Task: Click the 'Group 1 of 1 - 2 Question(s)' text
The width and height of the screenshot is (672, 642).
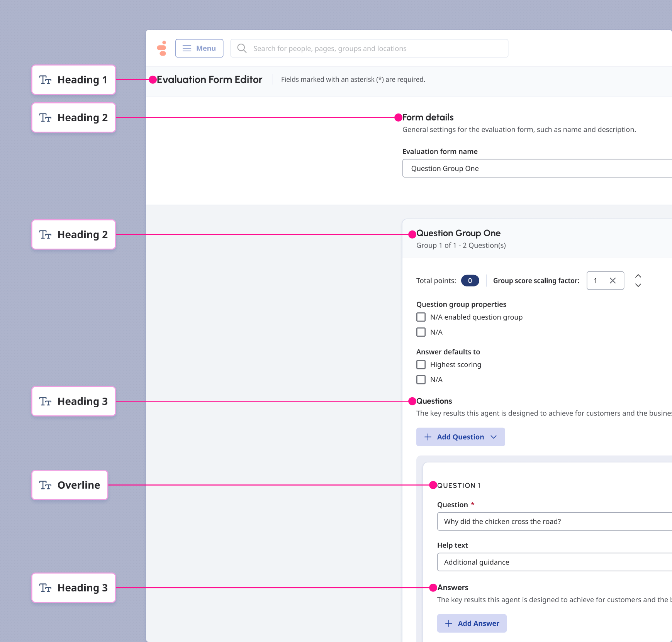Action: 461,245
